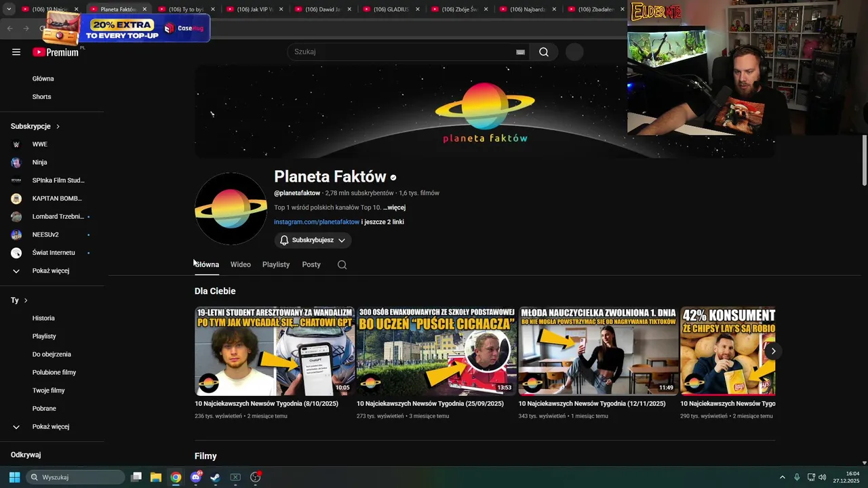This screenshot has height=488, width=868.
Task: Expand subscriptions list with Pokaż więcej
Action: (52, 271)
